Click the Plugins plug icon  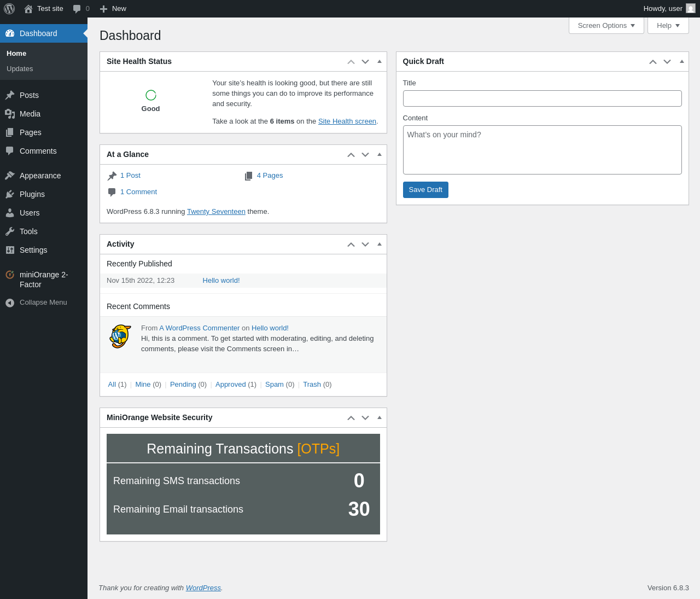[10, 194]
